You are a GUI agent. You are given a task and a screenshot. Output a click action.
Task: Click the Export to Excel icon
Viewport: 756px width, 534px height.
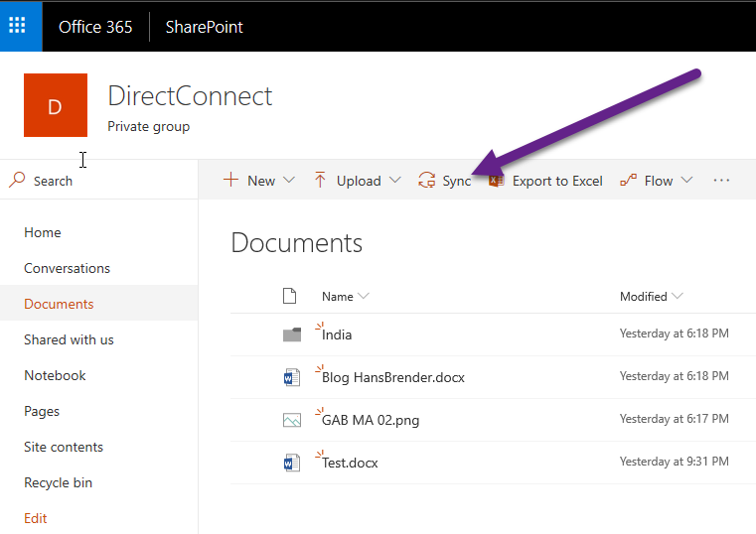[x=497, y=181]
